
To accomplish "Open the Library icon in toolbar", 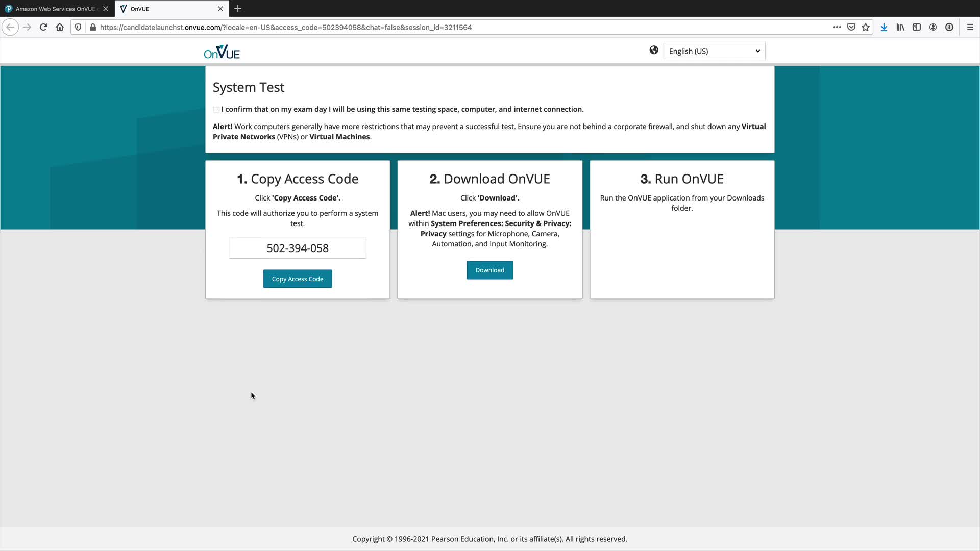I will (900, 27).
